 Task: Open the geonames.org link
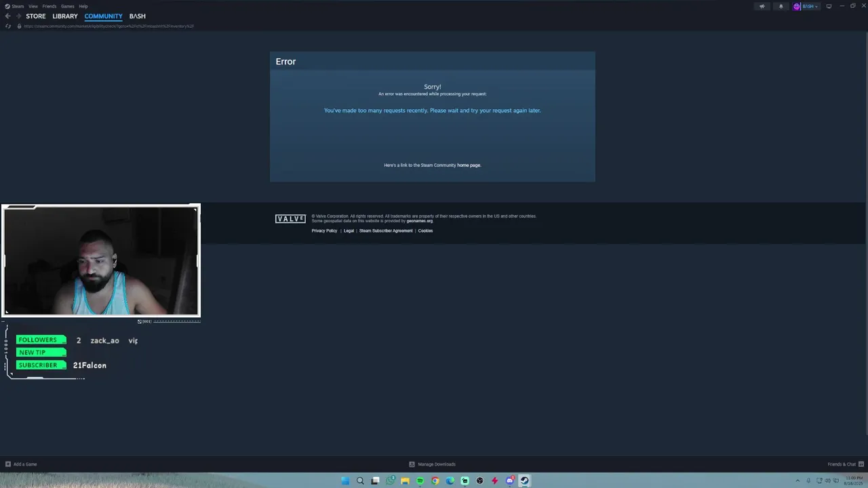tap(419, 221)
